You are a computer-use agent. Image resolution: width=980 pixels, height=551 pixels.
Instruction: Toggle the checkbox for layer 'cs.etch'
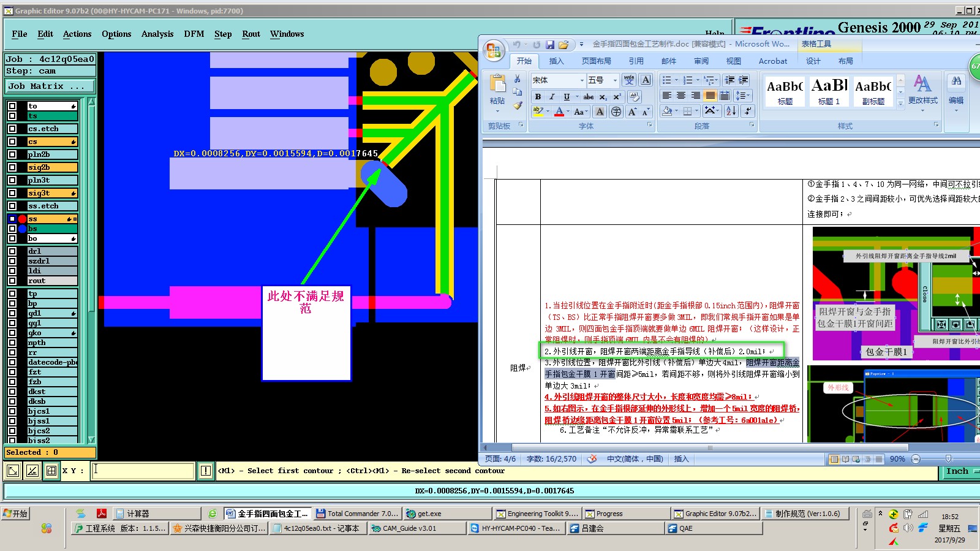coord(12,129)
